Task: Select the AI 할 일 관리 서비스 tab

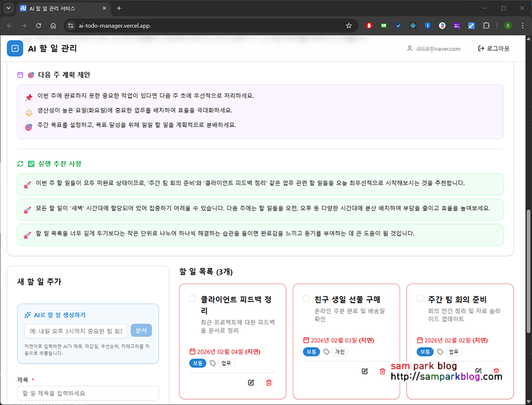Action: tap(63, 8)
